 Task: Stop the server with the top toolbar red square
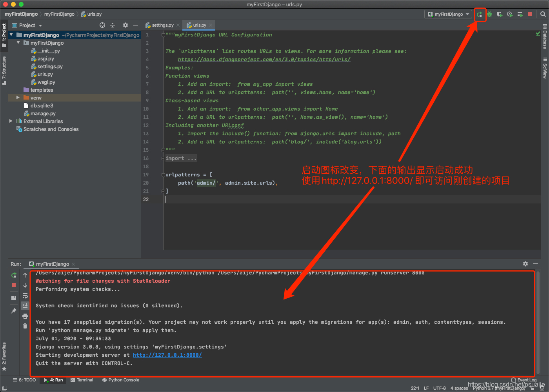[530, 14]
